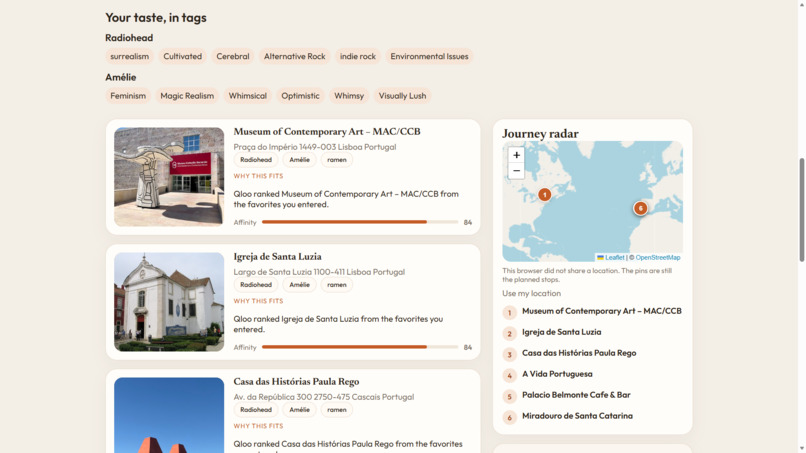Click the Cultivated tag
This screenshot has width=806, height=453.
coord(182,57)
